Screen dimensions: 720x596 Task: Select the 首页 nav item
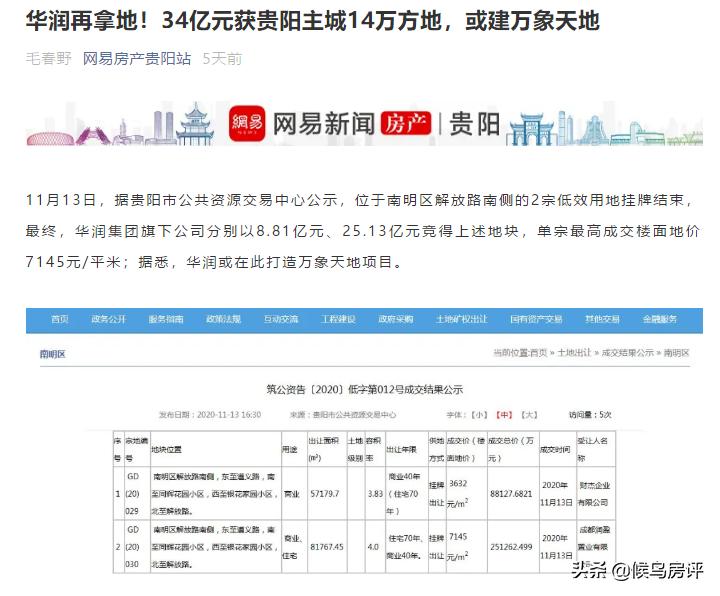(x=60, y=319)
